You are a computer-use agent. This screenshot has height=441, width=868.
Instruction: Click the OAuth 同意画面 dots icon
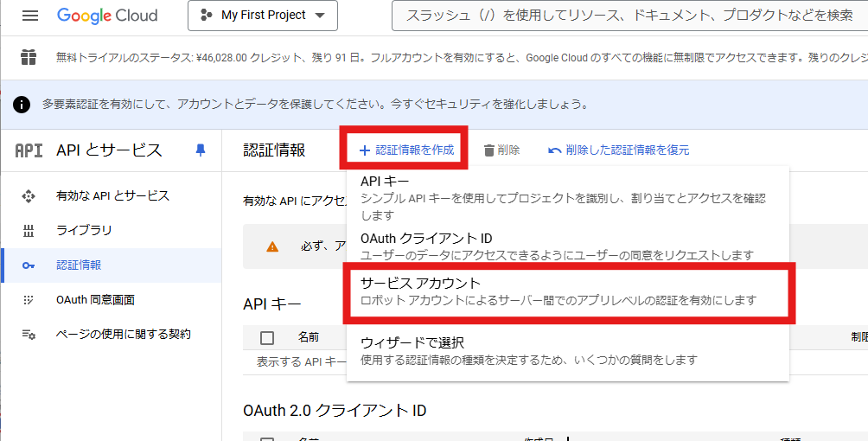pyautogui.click(x=29, y=300)
